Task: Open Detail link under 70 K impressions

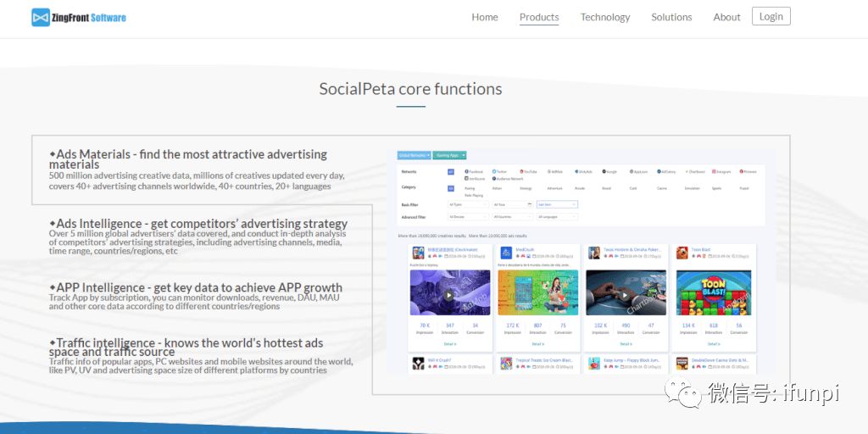Action: click(449, 344)
